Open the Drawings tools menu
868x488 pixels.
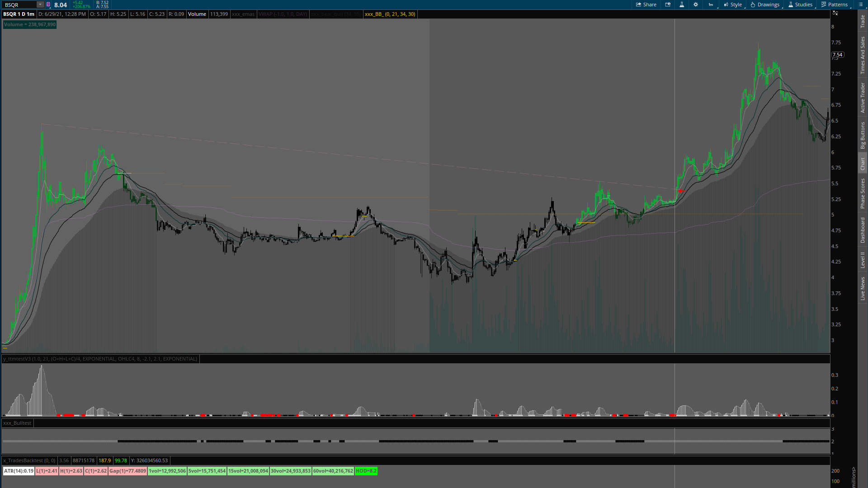(765, 5)
